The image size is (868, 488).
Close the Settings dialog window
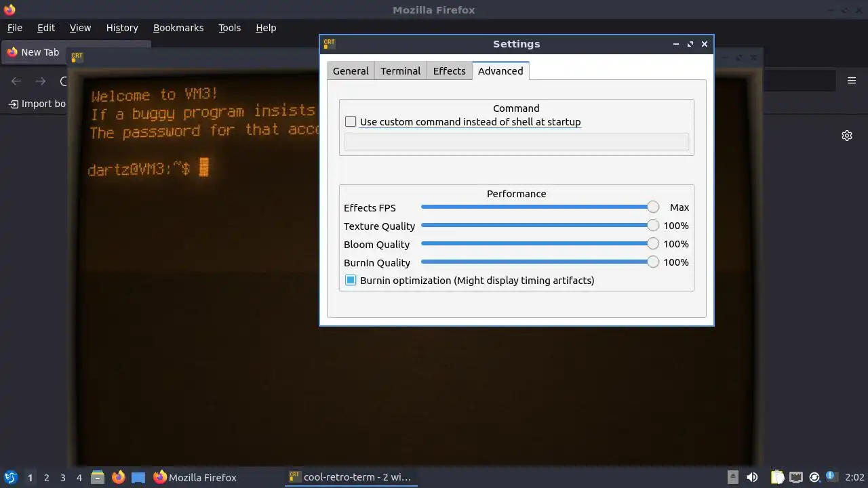(x=705, y=44)
